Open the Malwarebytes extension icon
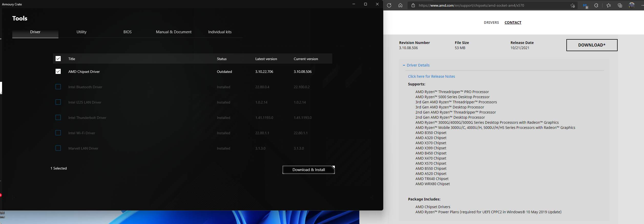The height and width of the screenshot is (224, 644). tap(585, 6)
